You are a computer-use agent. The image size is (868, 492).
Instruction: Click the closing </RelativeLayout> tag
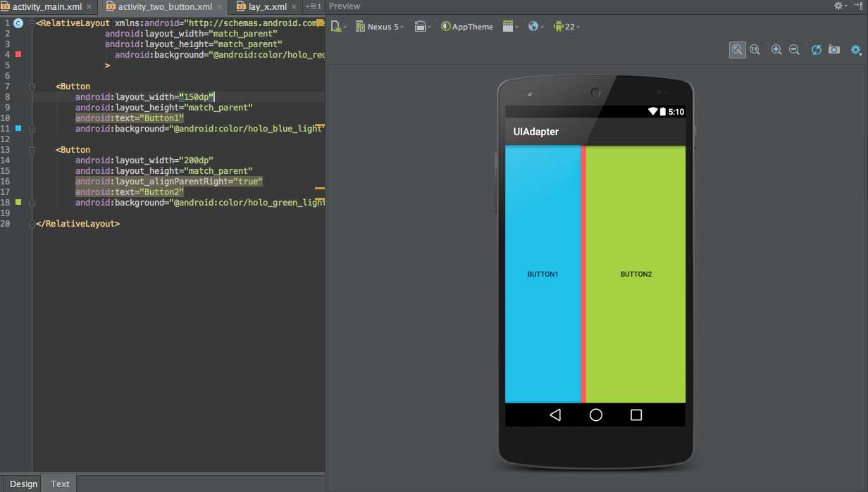coord(77,224)
